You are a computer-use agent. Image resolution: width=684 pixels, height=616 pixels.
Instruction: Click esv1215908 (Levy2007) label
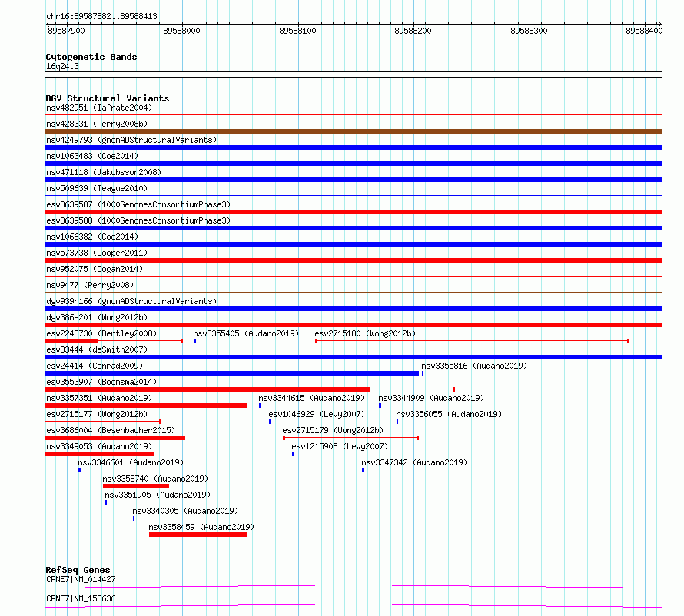[340, 446]
